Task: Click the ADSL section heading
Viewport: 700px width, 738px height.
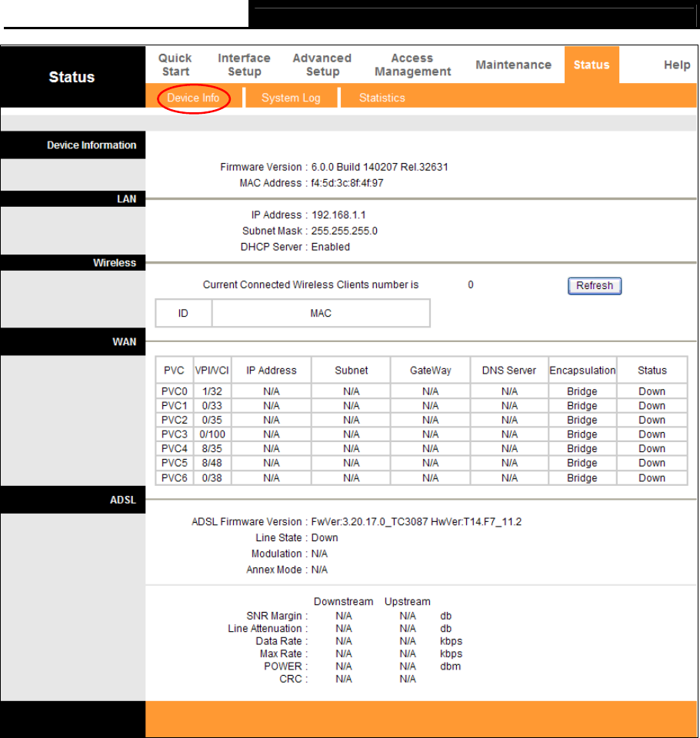Action: 123,500
